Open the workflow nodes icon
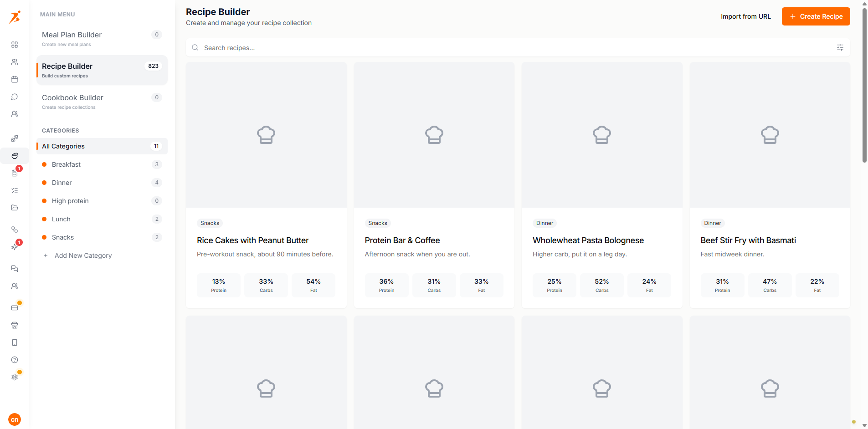Viewport: 868px width, 429px height. 15,230
